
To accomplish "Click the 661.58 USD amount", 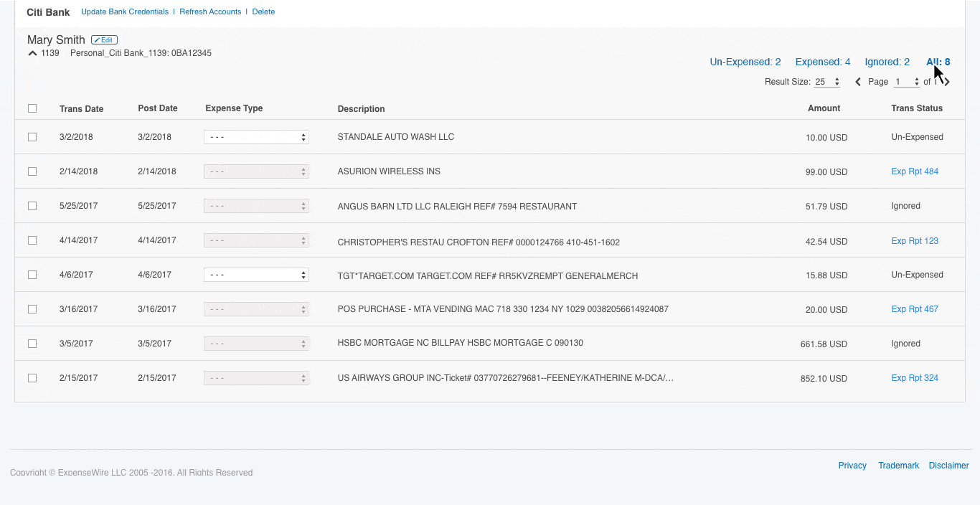I will 824,344.
